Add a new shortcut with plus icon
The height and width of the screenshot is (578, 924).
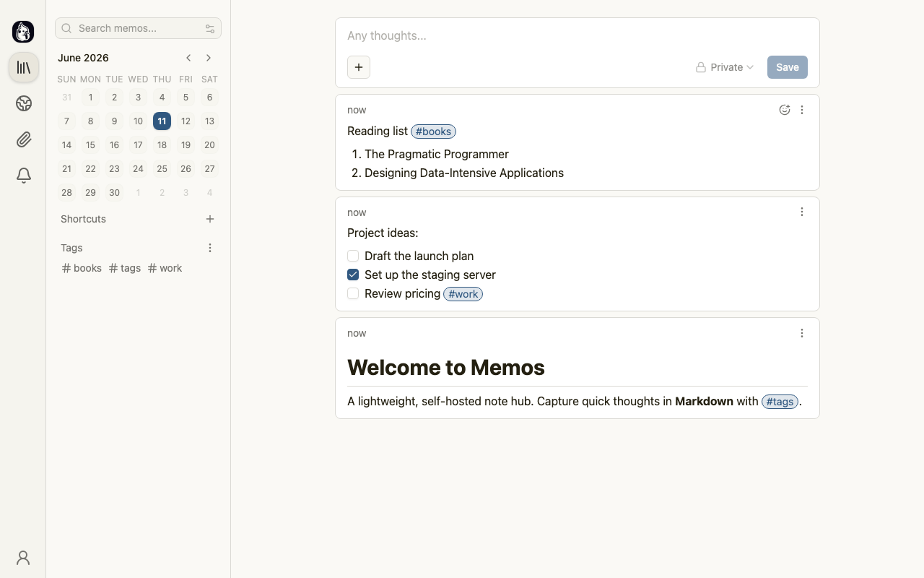tap(210, 219)
